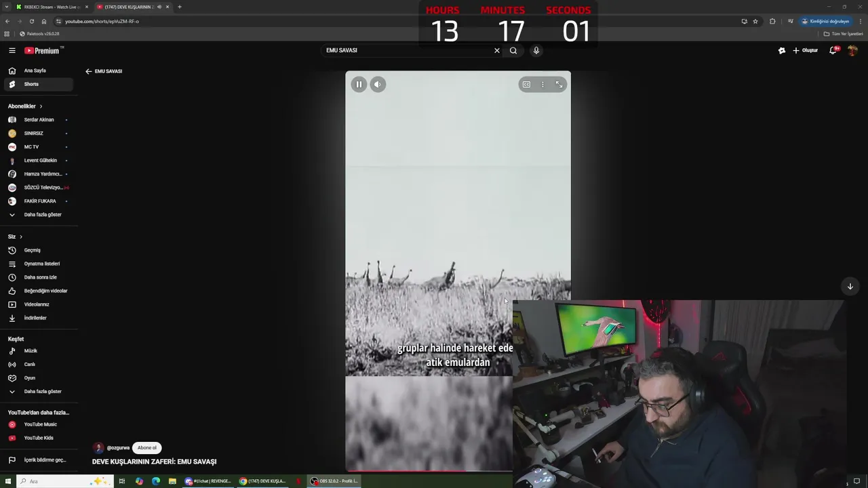Clear the search text with X
The width and height of the screenshot is (868, 488).
pos(496,50)
